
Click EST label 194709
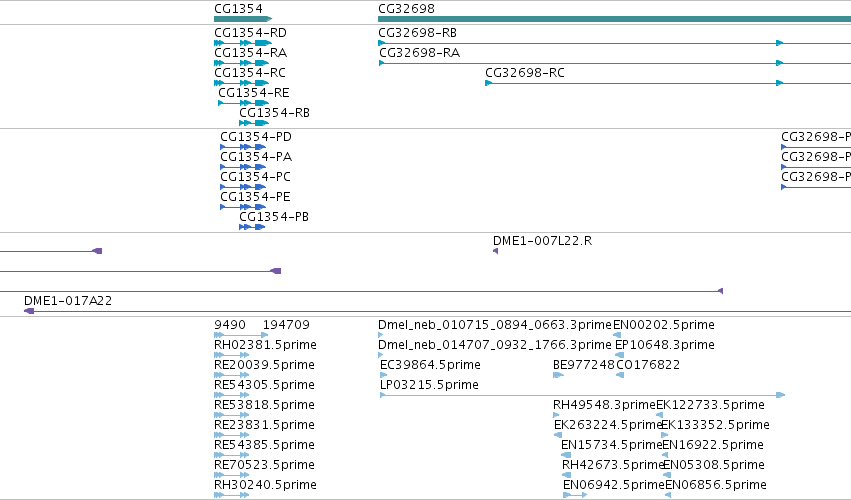pyautogui.click(x=286, y=325)
